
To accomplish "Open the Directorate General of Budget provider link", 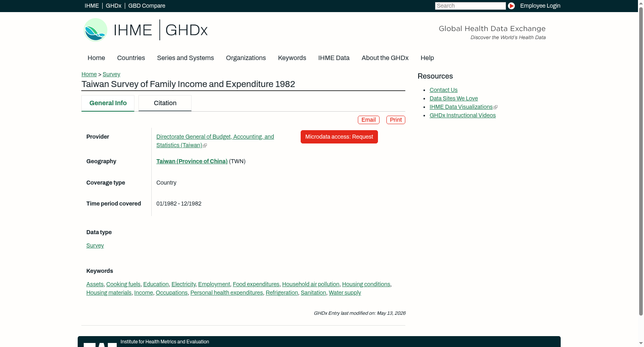I will (215, 141).
